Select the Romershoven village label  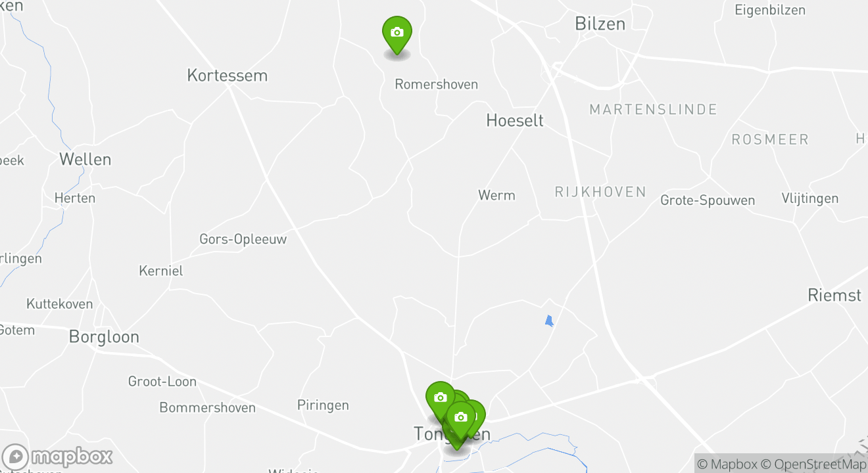click(x=436, y=84)
